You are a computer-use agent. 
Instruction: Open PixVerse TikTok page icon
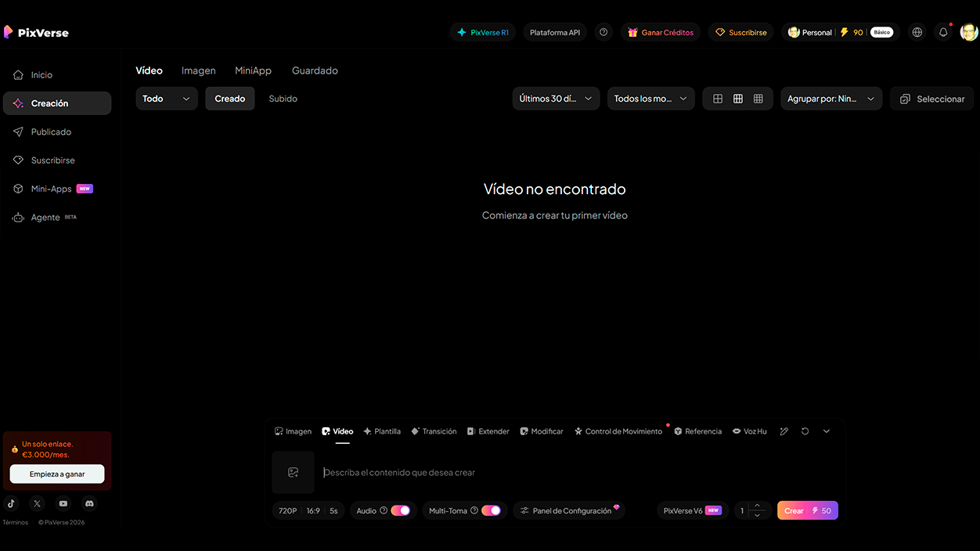pyautogui.click(x=12, y=503)
